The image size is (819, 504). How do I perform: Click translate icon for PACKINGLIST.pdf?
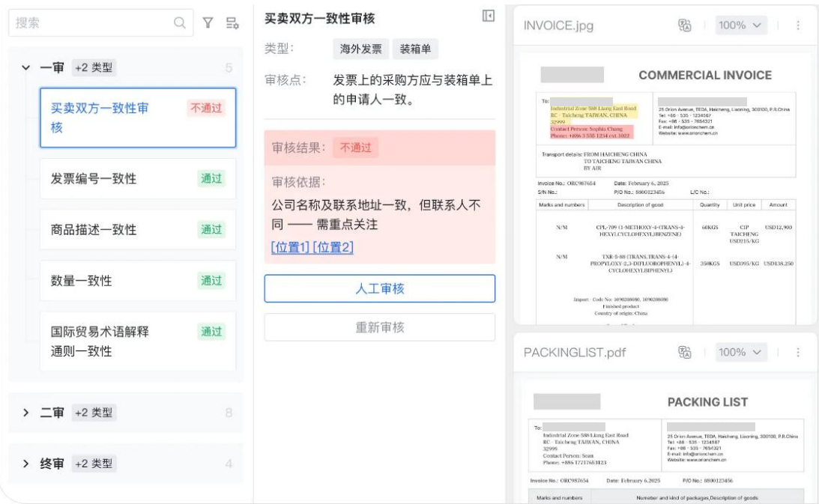684,352
